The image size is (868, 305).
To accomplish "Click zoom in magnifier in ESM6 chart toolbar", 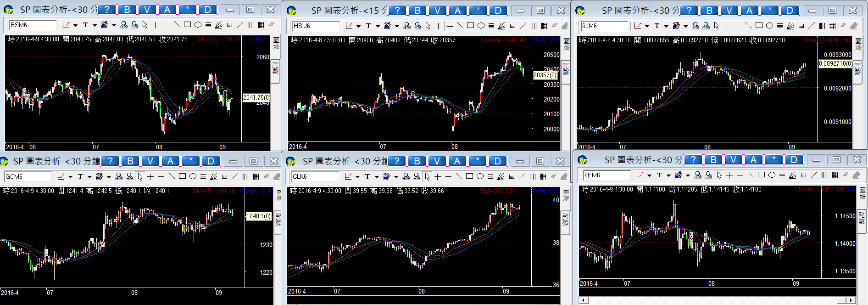I will [x=124, y=25].
